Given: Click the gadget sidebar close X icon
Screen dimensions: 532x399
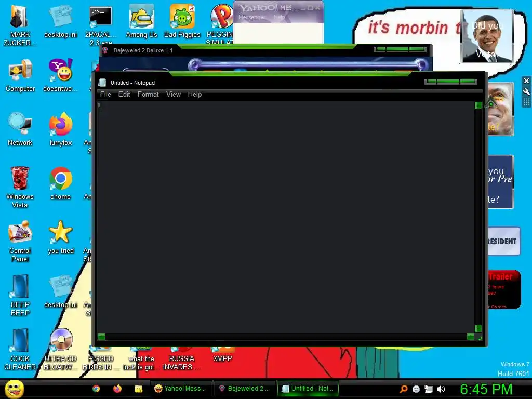Looking at the screenshot, I should [x=526, y=81].
